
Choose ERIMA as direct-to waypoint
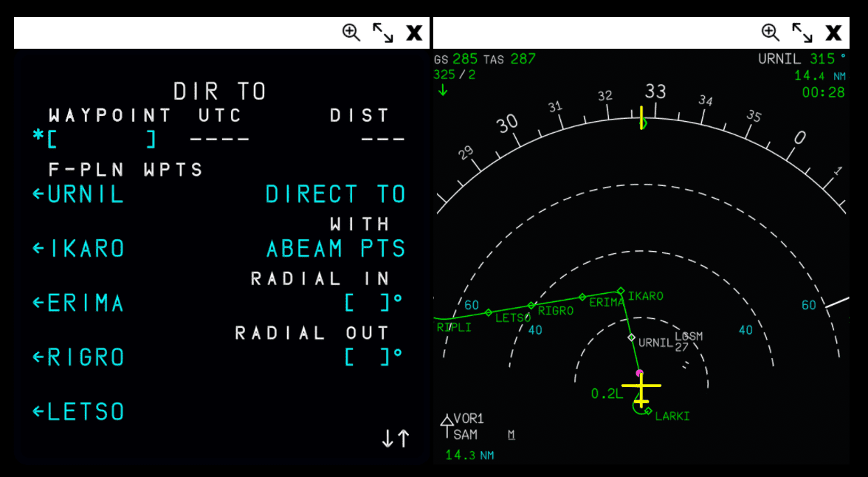tap(78, 303)
